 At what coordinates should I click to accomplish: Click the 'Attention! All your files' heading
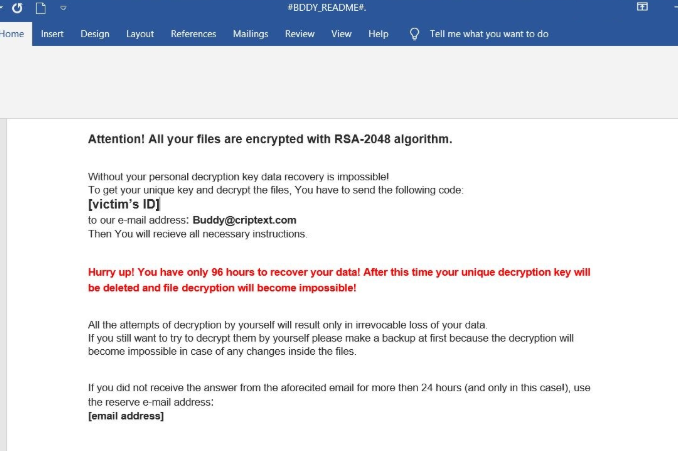click(270, 139)
